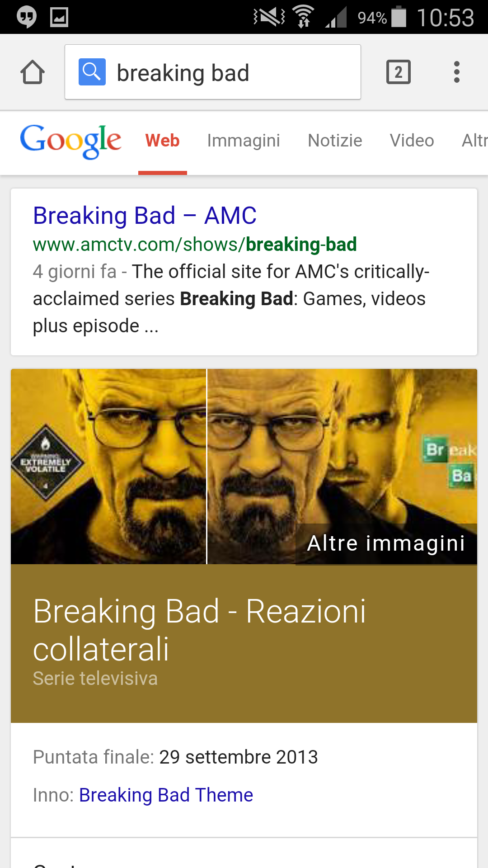This screenshot has height=868, width=488.
Task: Tap the browser home icon
Action: 33,72
